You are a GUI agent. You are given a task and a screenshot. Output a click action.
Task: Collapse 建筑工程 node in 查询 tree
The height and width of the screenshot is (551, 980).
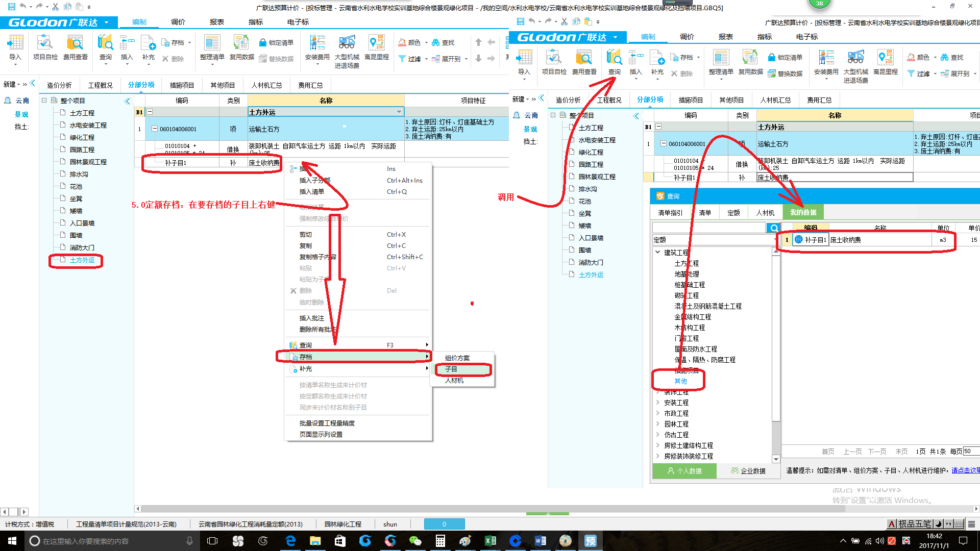(658, 252)
